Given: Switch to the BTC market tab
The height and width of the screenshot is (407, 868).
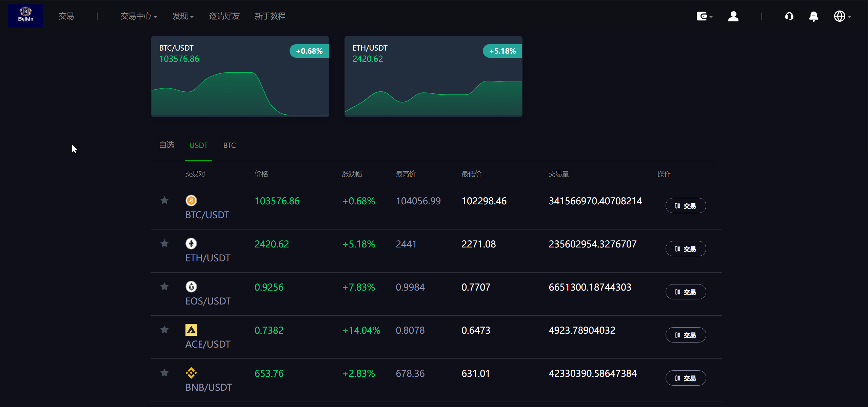Looking at the screenshot, I should 229,145.
